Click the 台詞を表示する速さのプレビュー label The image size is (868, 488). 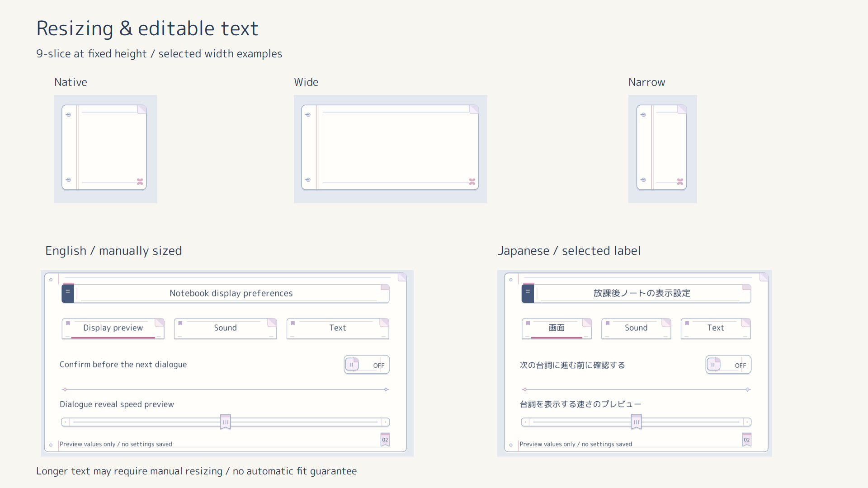pyautogui.click(x=580, y=404)
